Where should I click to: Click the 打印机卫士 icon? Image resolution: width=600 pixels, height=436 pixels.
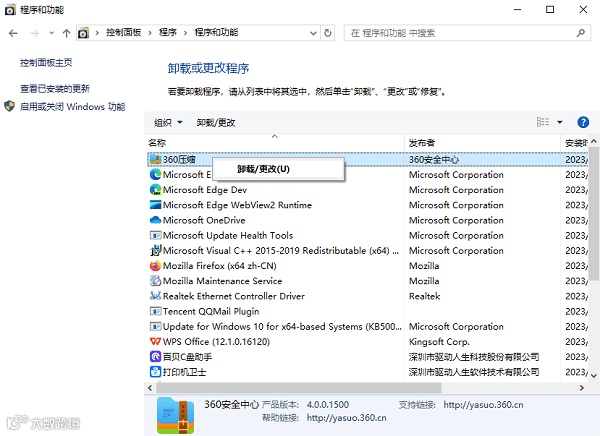155,372
